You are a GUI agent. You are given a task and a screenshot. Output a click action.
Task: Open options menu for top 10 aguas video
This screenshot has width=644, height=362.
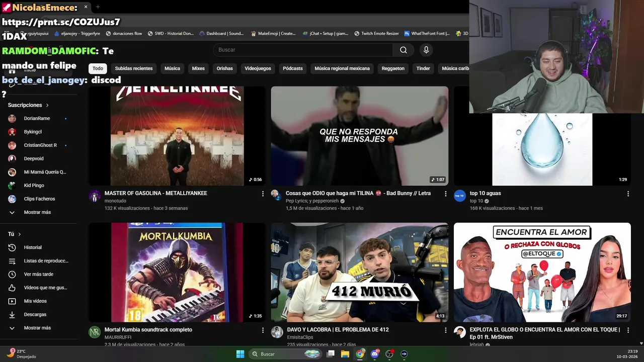[x=628, y=194]
